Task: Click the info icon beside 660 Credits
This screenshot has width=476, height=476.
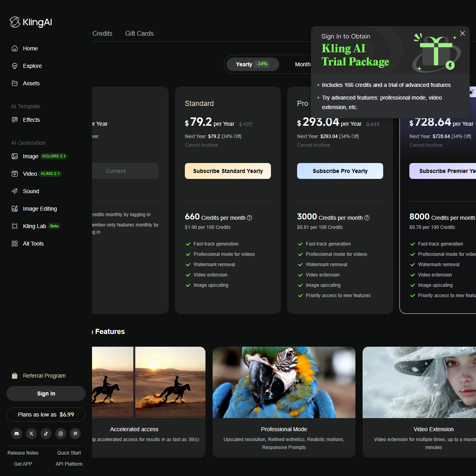Action: tap(250, 218)
